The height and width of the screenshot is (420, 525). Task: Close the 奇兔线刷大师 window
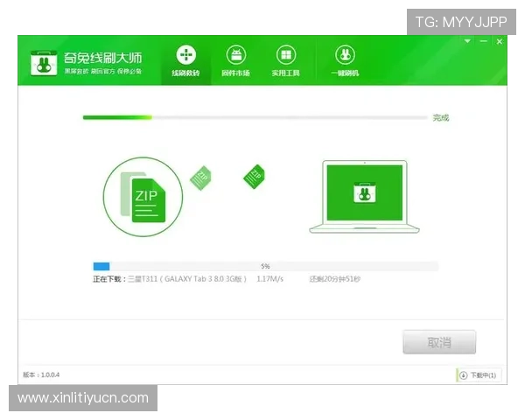coord(500,42)
